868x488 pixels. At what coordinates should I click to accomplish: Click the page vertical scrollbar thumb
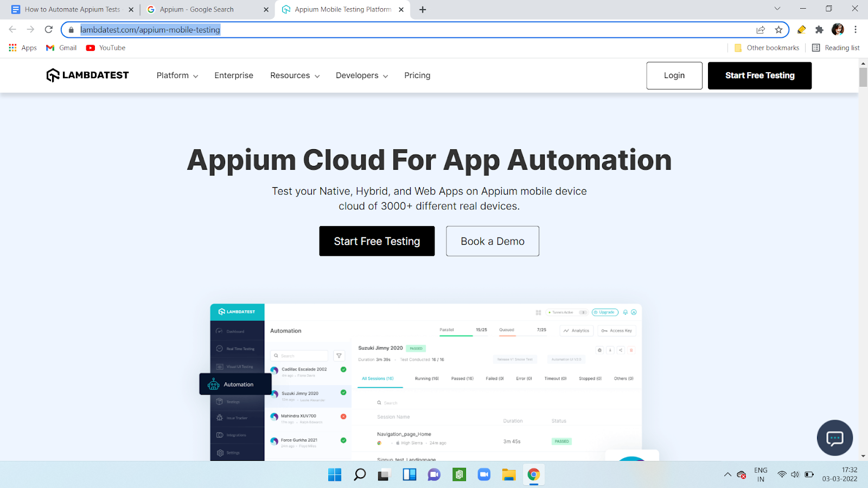tap(863, 77)
